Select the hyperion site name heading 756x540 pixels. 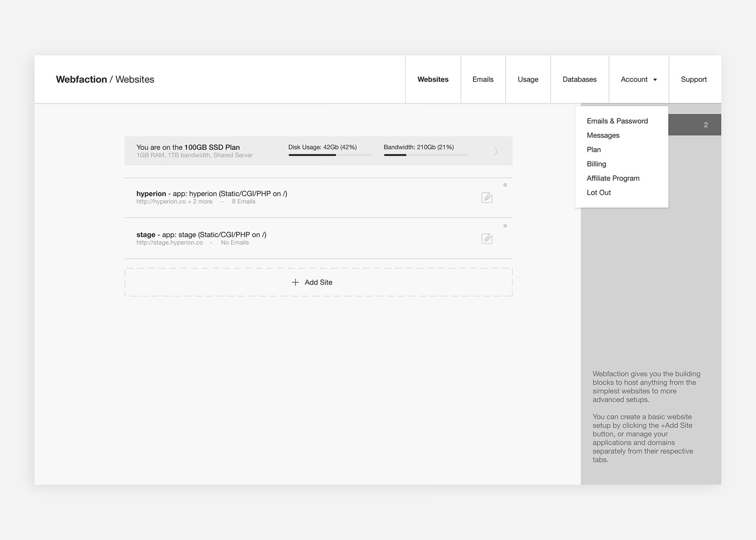[x=151, y=194]
